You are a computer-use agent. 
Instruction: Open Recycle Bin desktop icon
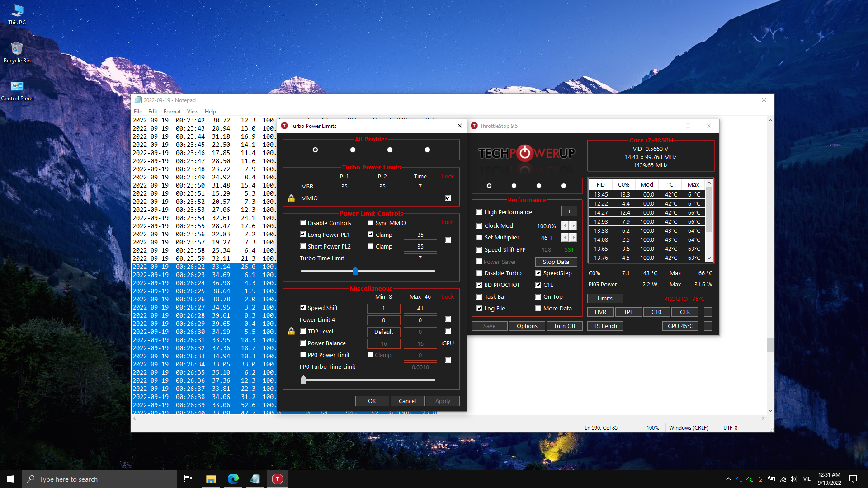click(17, 52)
